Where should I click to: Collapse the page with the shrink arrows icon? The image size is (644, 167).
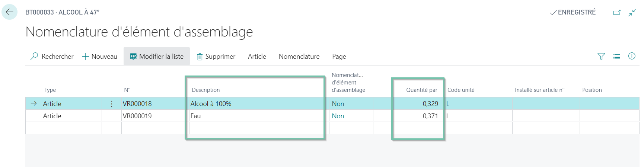click(632, 13)
